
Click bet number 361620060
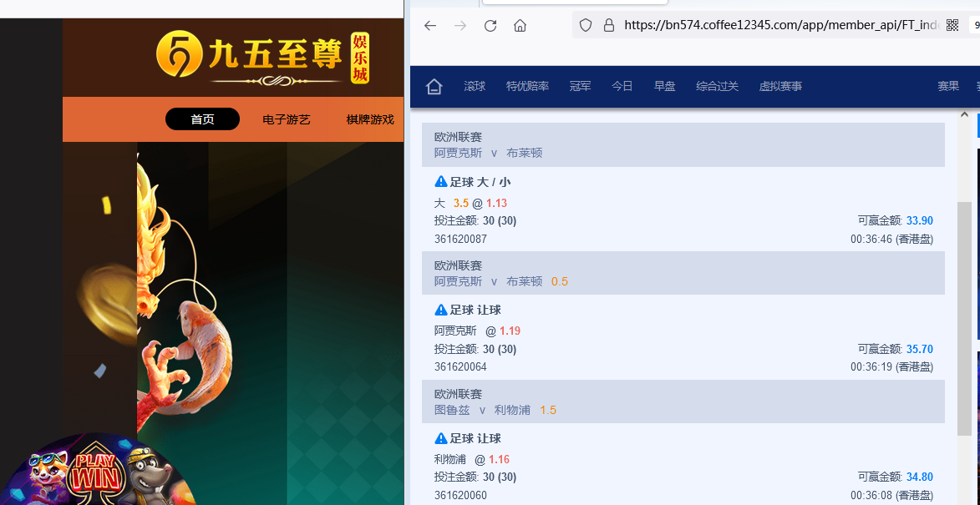coord(460,496)
